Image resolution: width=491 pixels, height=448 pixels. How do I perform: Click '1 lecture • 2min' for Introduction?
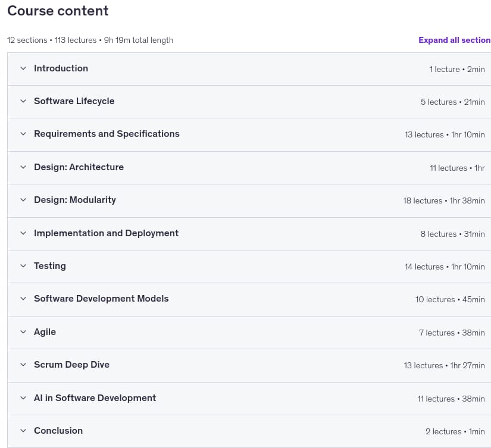click(x=457, y=69)
